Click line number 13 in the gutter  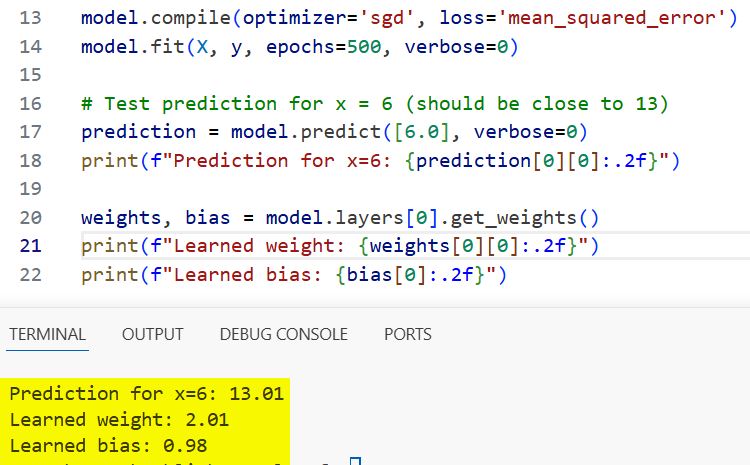click(31, 18)
